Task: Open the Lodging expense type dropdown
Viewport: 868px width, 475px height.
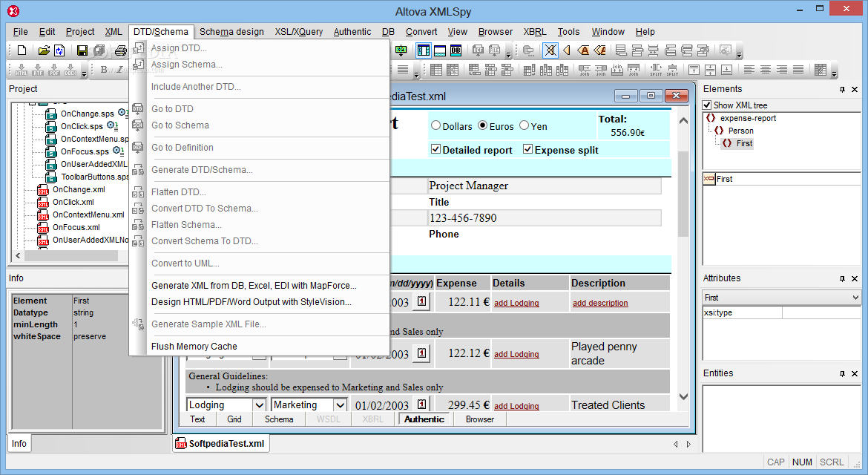Action: 259,405
